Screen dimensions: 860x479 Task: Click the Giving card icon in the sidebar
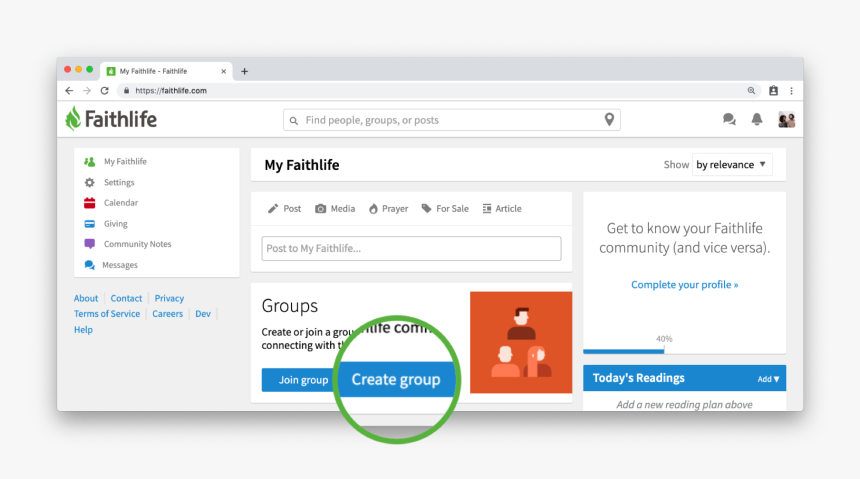click(x=89, y=224)
